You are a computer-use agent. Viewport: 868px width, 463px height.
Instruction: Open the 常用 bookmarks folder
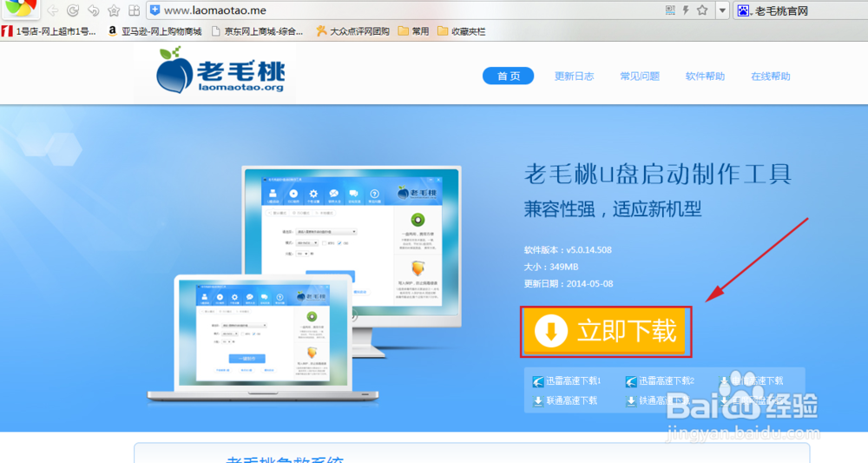(413, 31)
